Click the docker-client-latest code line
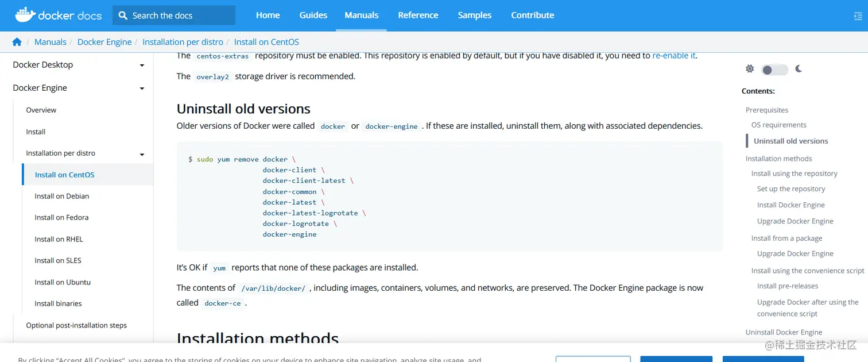 tap(308, 180)
